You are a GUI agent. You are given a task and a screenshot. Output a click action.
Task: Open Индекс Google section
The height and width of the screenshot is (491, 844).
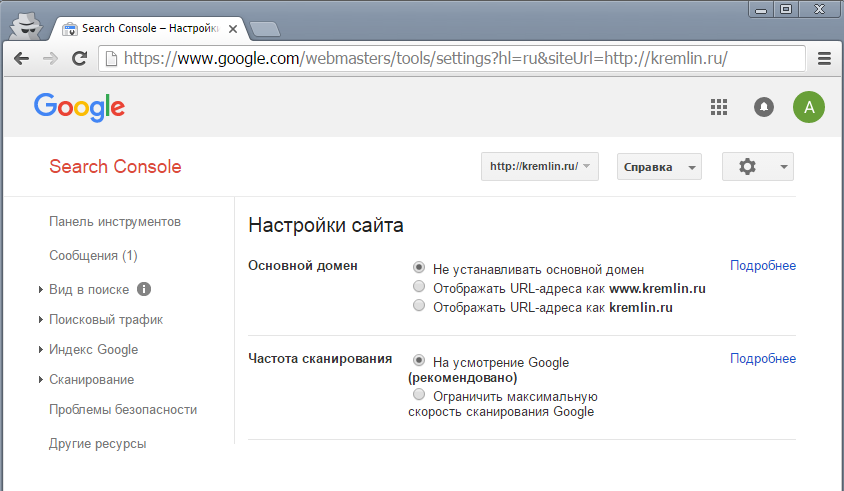tap(94, 350)
